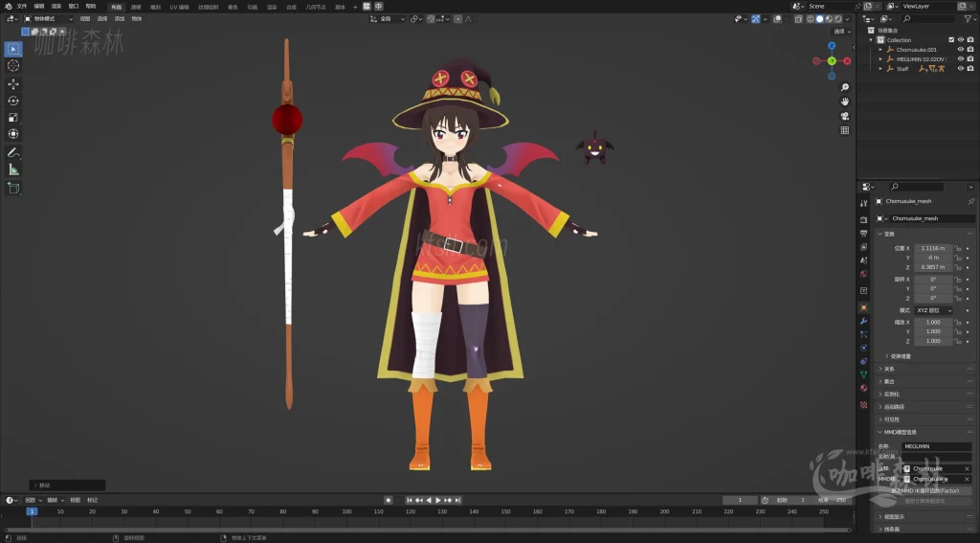This screenshot has height=543, width=980.
Task: Select the Select Box tool
Action: point(13,49)
